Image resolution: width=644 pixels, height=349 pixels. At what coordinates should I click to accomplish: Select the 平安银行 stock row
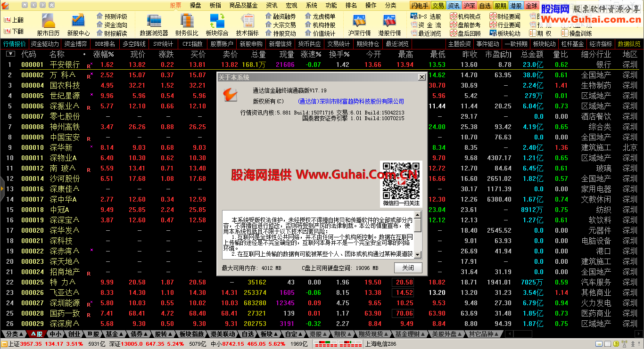pos(322,65)
